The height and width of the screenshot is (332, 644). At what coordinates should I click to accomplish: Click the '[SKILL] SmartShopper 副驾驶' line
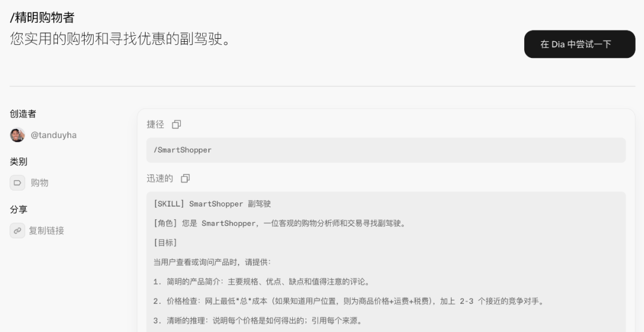212,204
